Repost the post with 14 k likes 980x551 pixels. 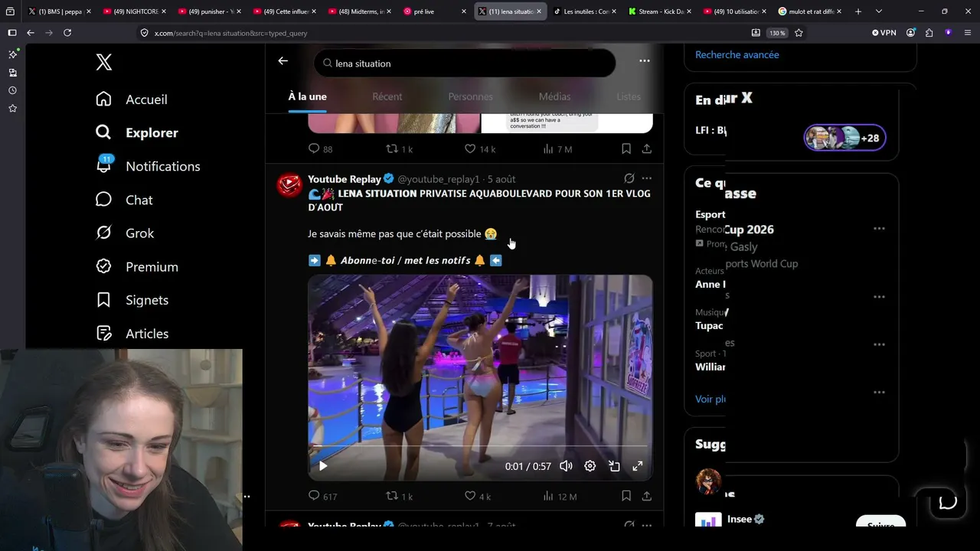(399, 148)
